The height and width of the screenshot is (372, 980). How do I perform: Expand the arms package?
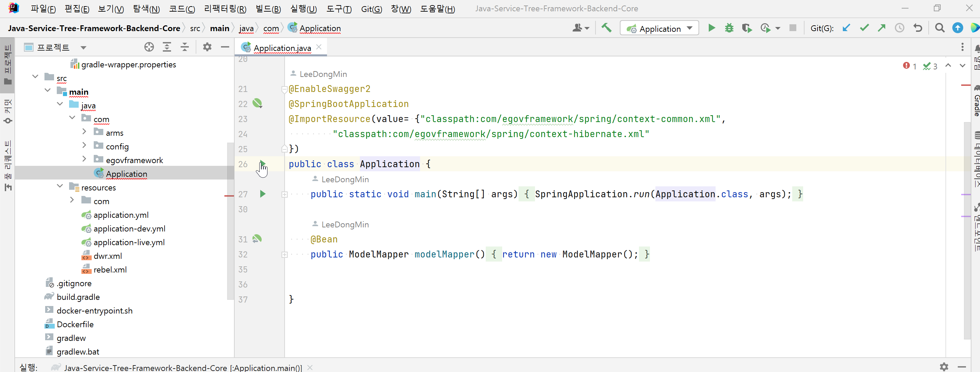point(84,132)
